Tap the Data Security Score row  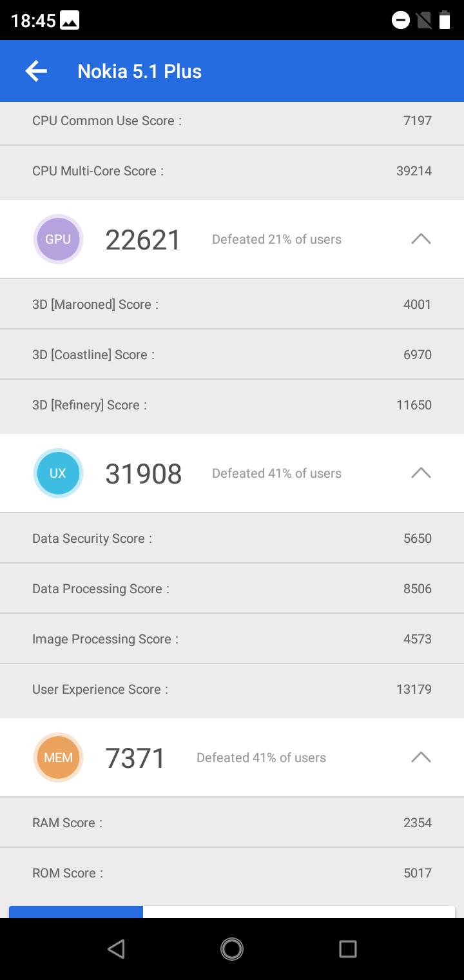(232, 538)
